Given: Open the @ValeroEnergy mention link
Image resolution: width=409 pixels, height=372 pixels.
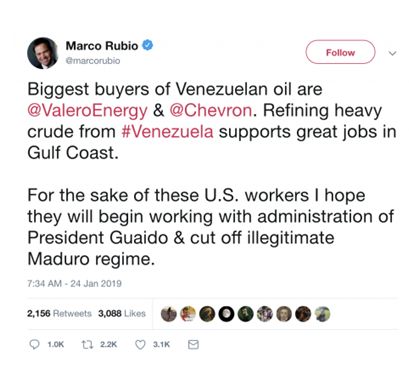Looking at the screenshot, I should tap(87, 111).
